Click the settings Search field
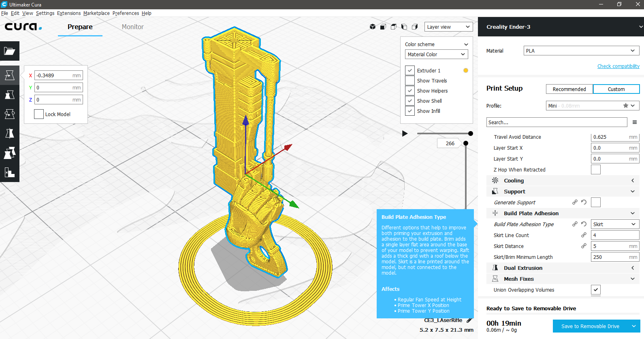The image size is (644, 339). (x=557, y=122)
